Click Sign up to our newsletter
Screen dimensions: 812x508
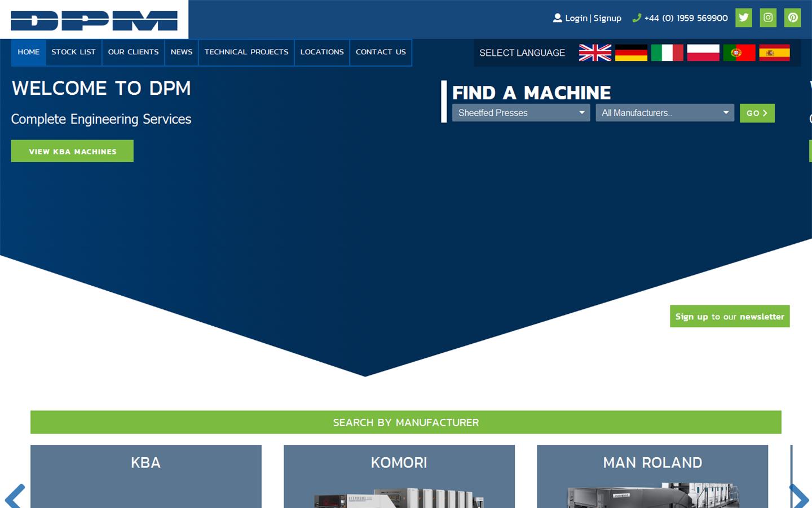(x=729, y=317)
